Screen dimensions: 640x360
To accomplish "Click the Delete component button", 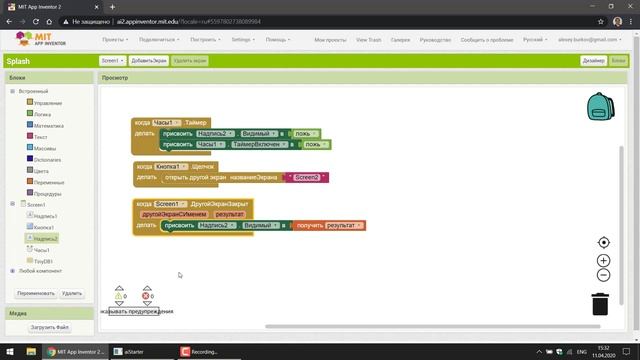I will click(72, 293).
